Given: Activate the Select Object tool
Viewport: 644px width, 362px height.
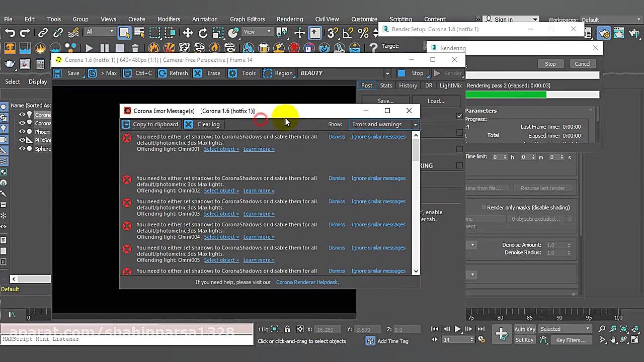Looking at the screenshot, I should pyautogui.click(x=124, y=33).
